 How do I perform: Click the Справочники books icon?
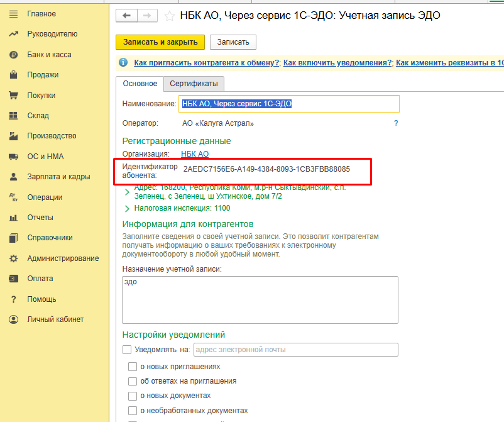[x=13, y=238]
